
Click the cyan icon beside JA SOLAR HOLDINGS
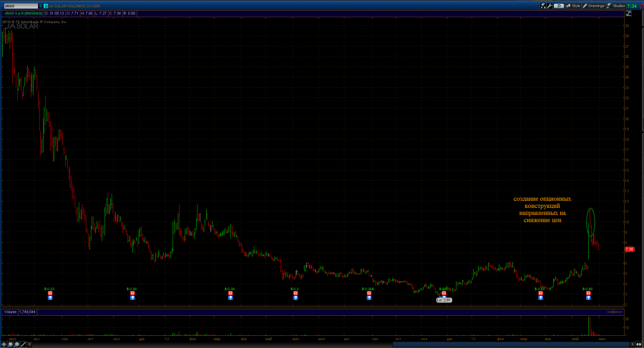[x=46, y=6]
